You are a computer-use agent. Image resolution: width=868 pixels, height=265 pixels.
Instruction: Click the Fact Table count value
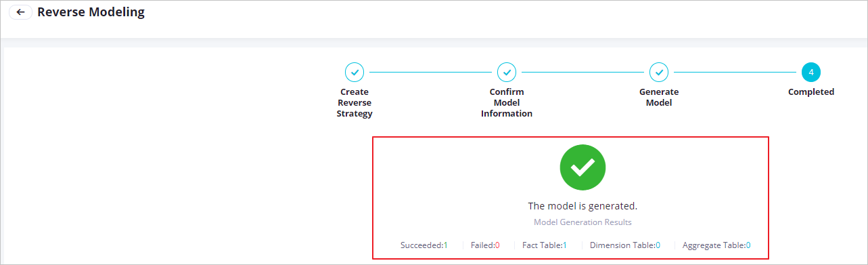click(x=564, y=245)
